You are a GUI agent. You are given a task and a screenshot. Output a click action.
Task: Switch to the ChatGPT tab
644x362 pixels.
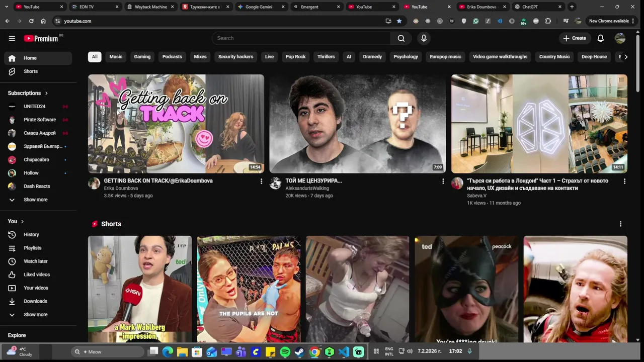coord(537,7)
